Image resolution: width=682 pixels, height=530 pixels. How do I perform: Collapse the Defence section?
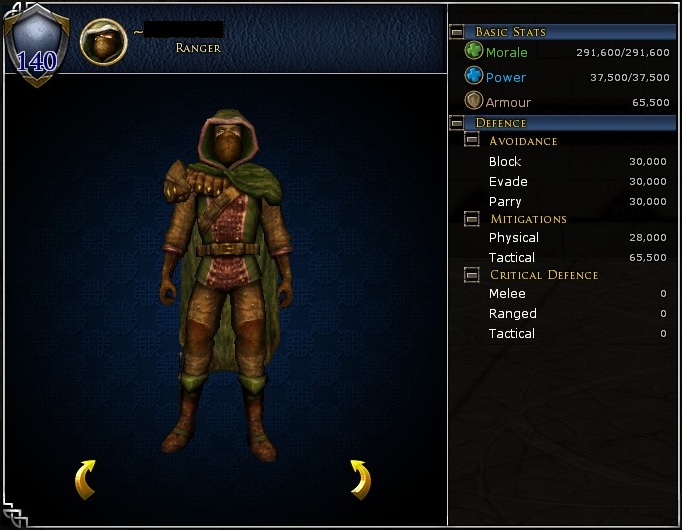point(457,123)
